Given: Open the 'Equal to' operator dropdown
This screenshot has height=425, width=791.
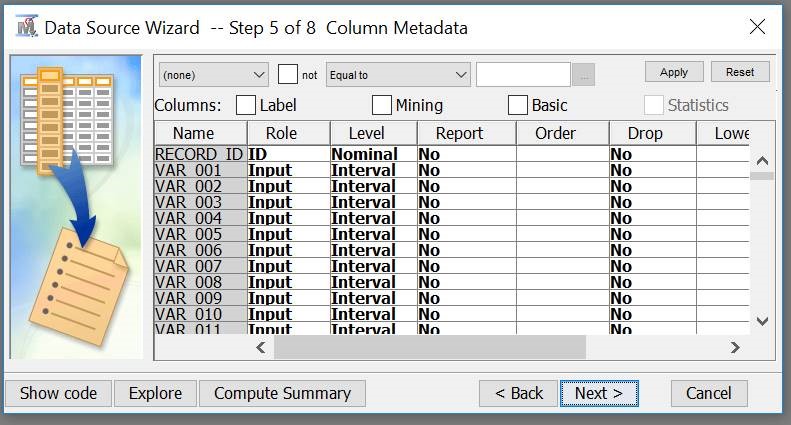Looking at the screenshot, I should (396, 75).
